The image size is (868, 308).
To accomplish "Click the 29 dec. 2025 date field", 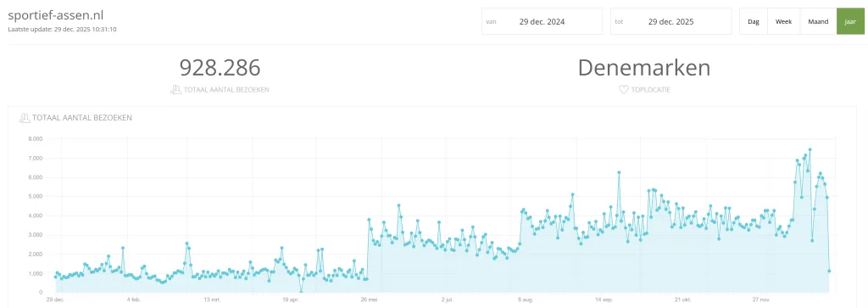I will (x=671, y=22).
